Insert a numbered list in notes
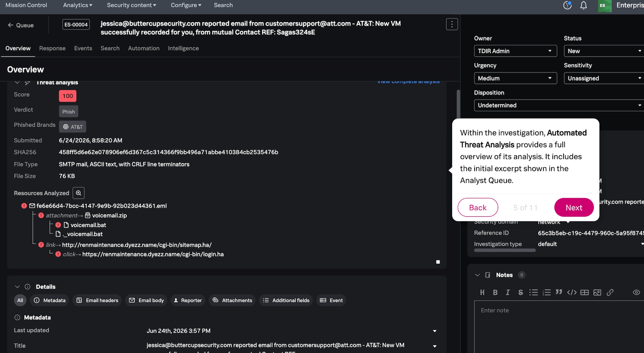Viewport: 644px width, 353px height. tap(547, 292)
